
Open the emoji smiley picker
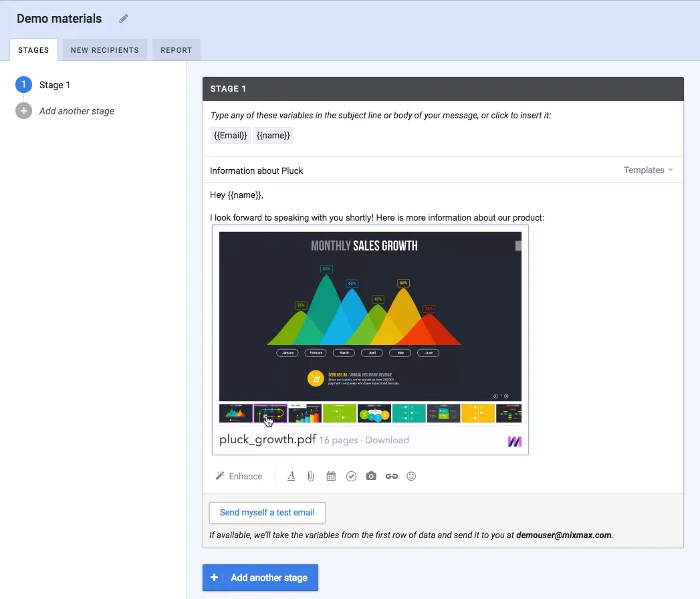coord(411,476)
